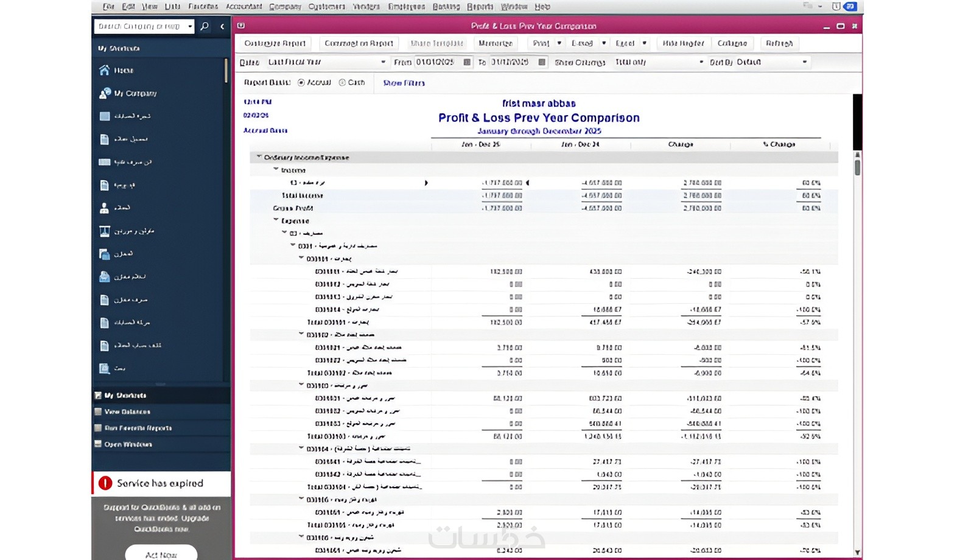Open the search scope dropdown arrow
974x560 pixels.
pyautogui.click(x=190, y=26)
